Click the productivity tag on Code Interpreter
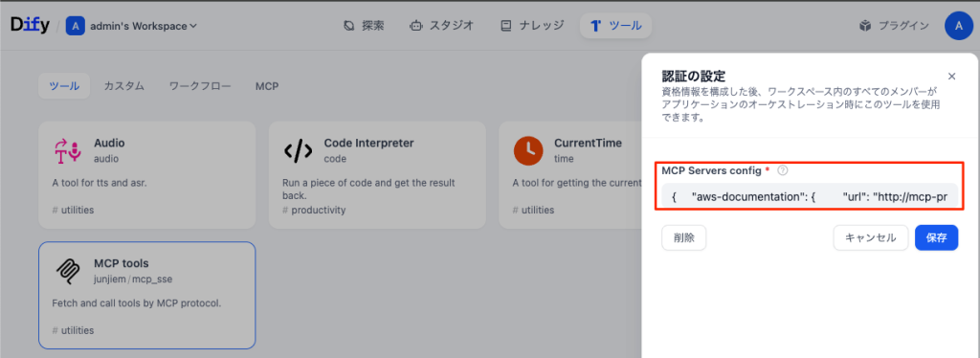Image resolution: width=980 pixels, height=358 pixels. pyautogui.click(x=314, y=210)
